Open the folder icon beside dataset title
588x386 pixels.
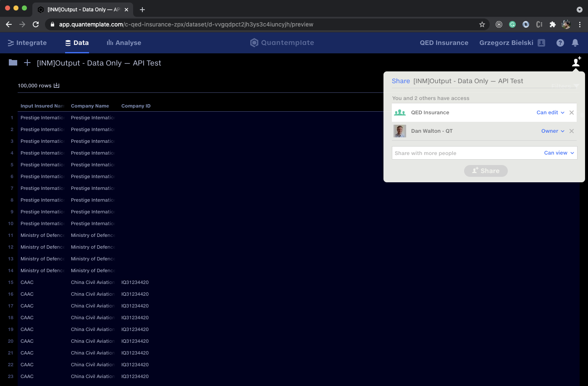point(13,63)
